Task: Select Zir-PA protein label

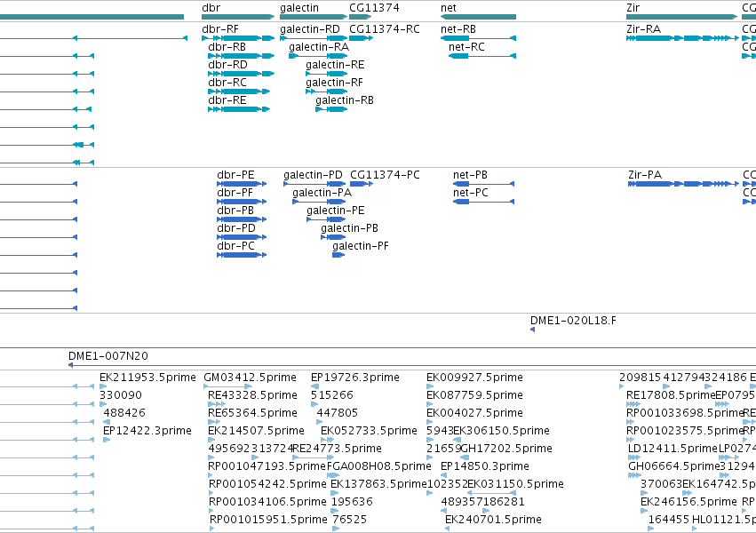Action: [x=645, y=175]
